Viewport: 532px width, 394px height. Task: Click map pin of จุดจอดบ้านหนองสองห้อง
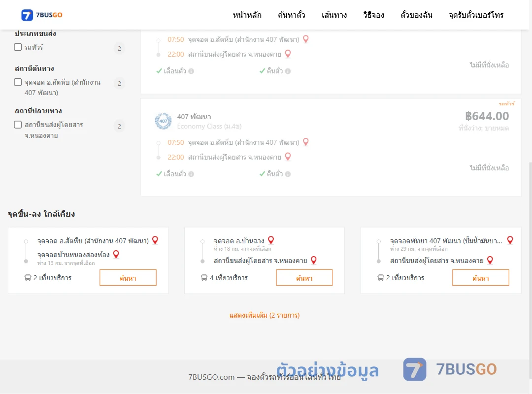coord(116,254)
